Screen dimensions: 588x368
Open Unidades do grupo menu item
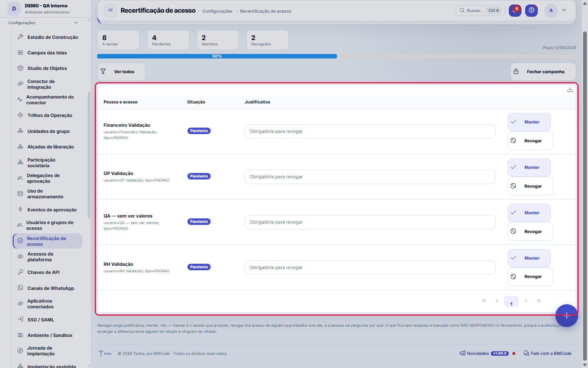point(47,131)
